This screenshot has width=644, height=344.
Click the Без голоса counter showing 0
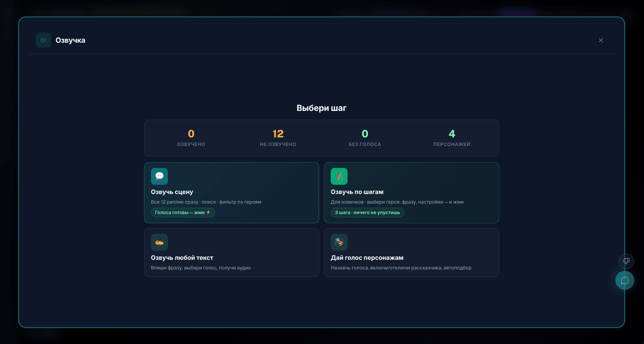(x=365, y=138)
